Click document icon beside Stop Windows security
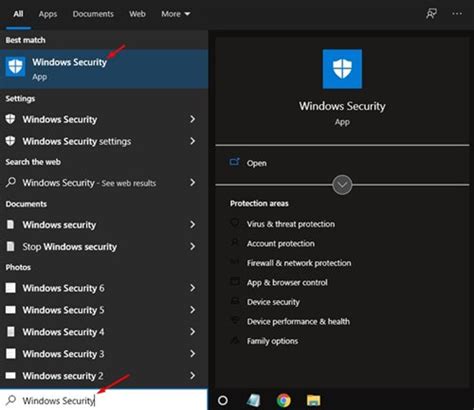The height and width of the screenshot is (410, 474). 11,246
